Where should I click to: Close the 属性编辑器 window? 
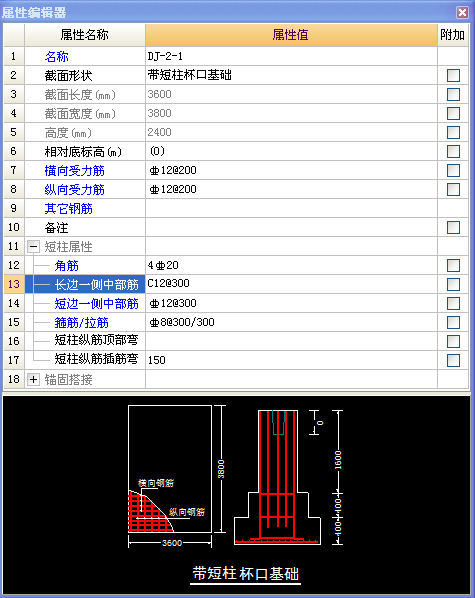[x=462, y=13]
